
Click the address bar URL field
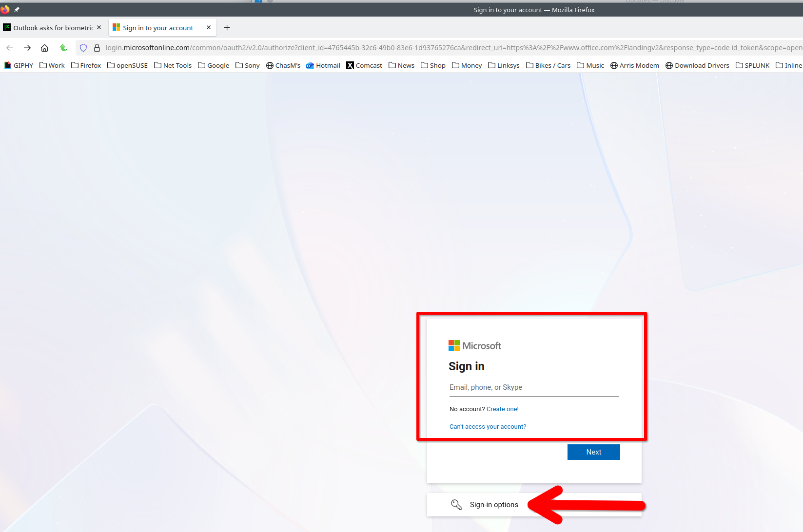453,48
